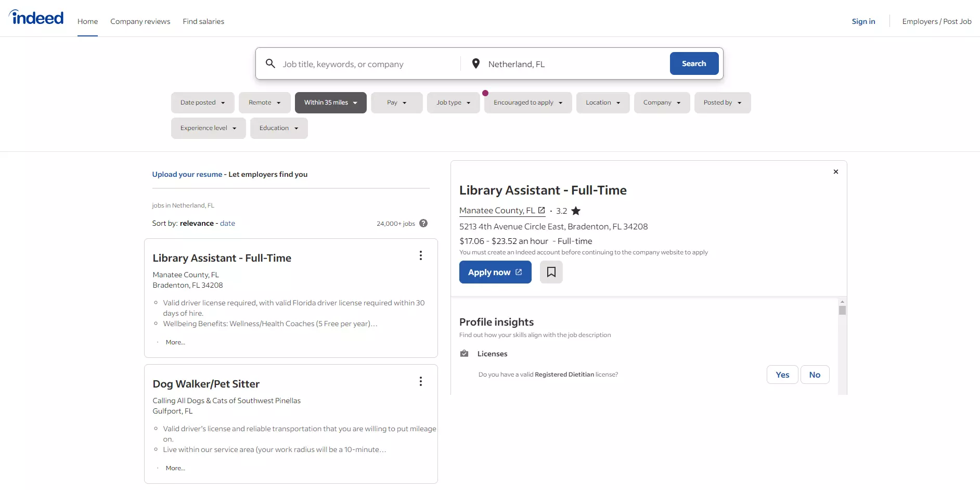
Task: Click the location pin icon
Action: coord(475,63)
